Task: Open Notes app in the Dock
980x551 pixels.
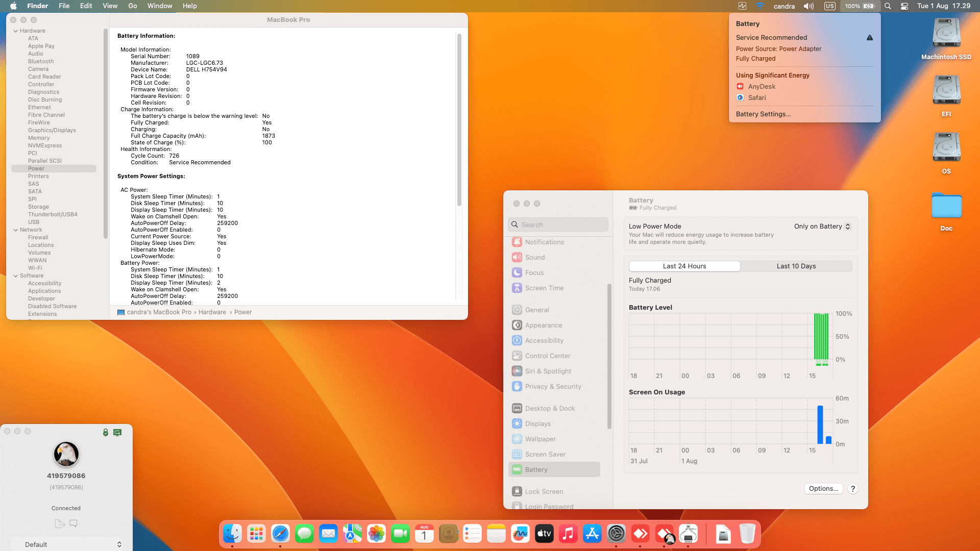Action: [496, 534]
